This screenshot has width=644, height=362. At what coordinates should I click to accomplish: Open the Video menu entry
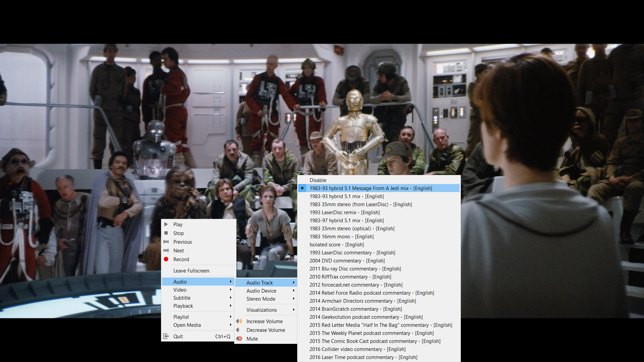coord(199,290)
